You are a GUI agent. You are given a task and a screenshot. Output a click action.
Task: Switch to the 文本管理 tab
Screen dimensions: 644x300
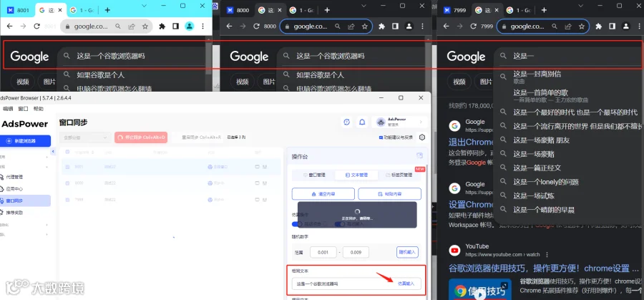click(356, 175)
